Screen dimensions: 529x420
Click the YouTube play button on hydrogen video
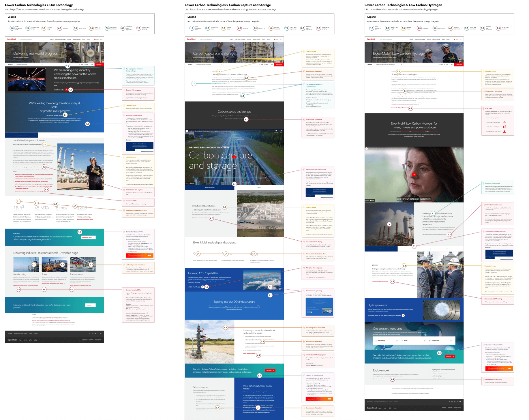pyautogui.click(x=414, y=174)
